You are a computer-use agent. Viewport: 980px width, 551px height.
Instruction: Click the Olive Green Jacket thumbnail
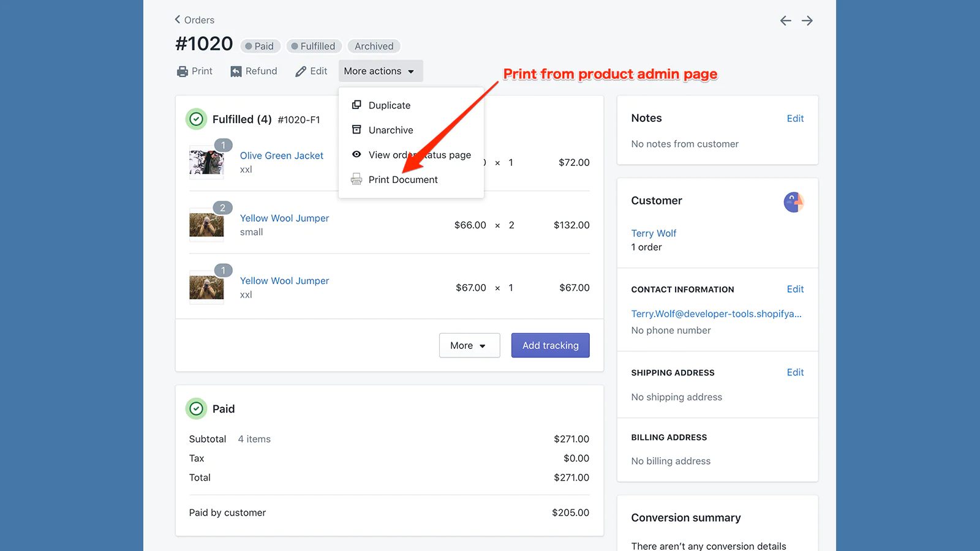click(206, 162)
